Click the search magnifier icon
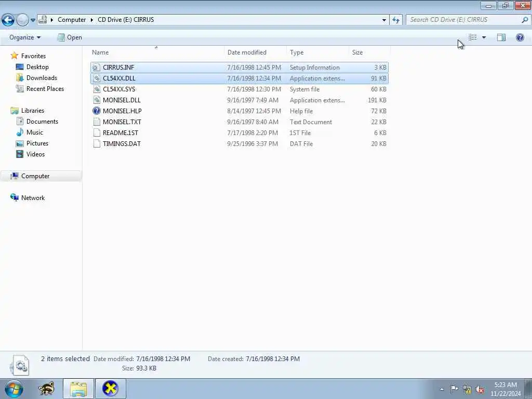This screenshot has height=399, width=532. point(525,20)
